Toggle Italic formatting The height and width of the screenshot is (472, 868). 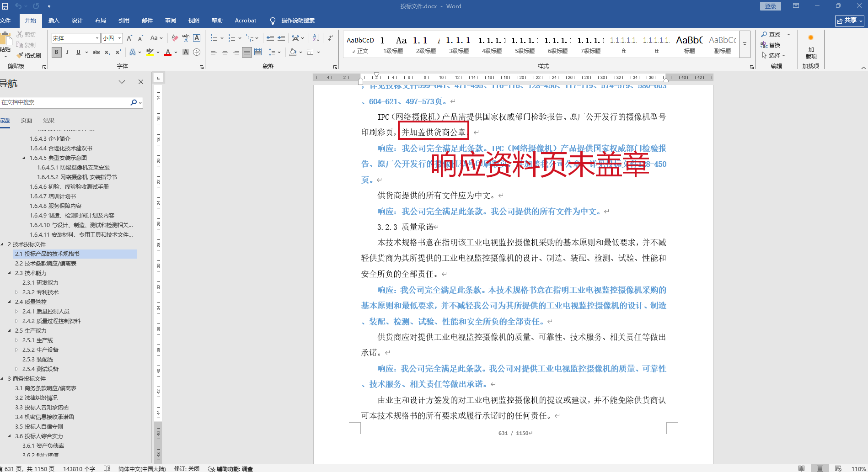click(67, 53)
